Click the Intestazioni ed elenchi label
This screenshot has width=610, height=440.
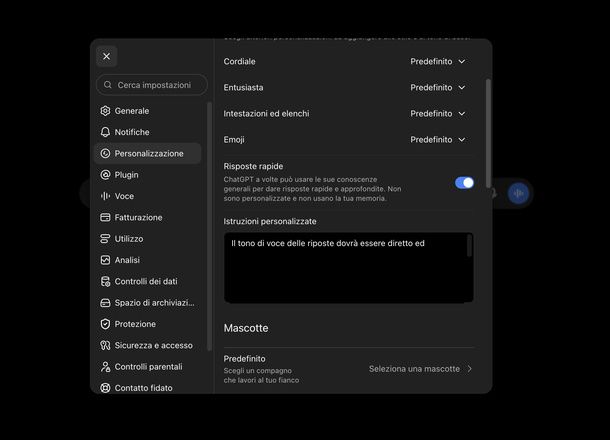[x=266, y=114]
